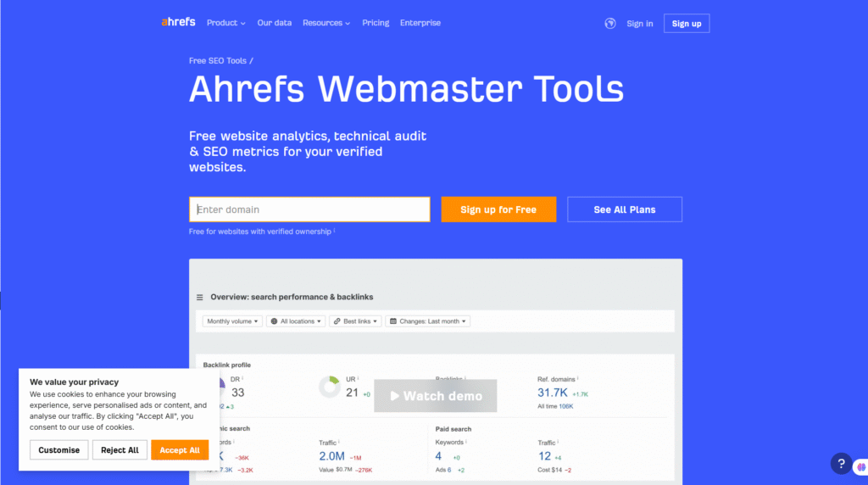This screenshot has height=485, width=868.
Task: Open the Changes: Last month dropdown
Action: pyautogui.click(x=427, y=321)
